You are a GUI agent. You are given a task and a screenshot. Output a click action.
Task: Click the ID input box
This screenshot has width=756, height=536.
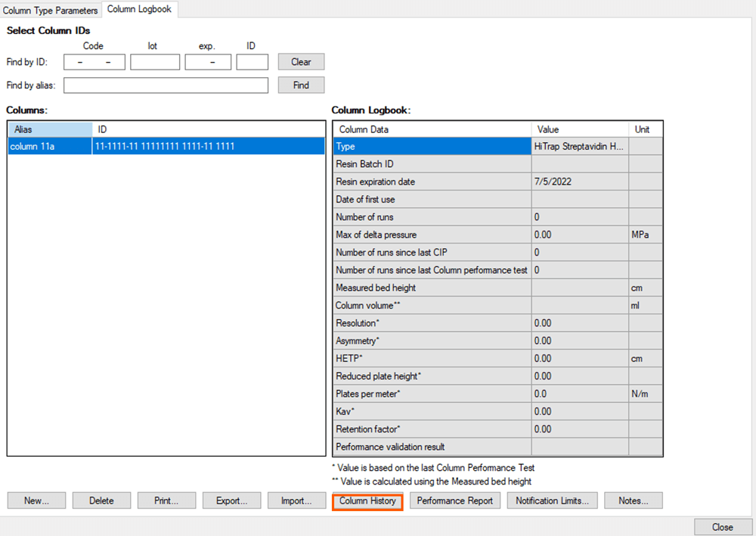[252, 62]
